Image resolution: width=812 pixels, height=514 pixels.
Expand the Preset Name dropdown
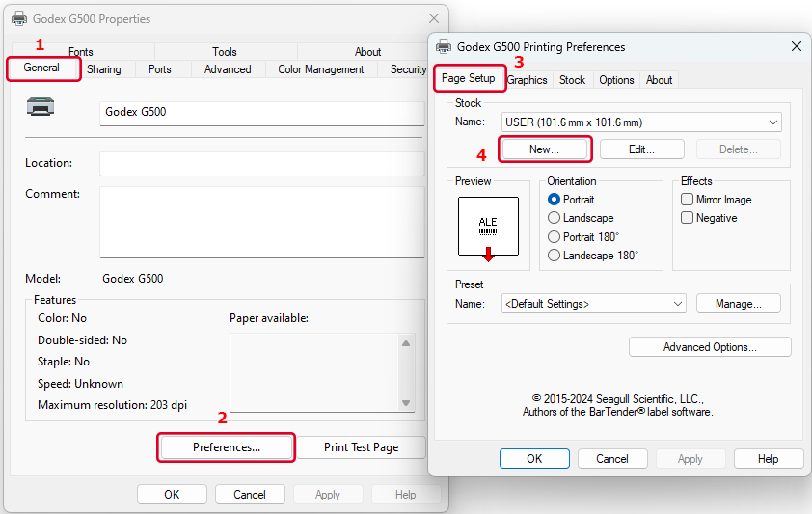594,304
